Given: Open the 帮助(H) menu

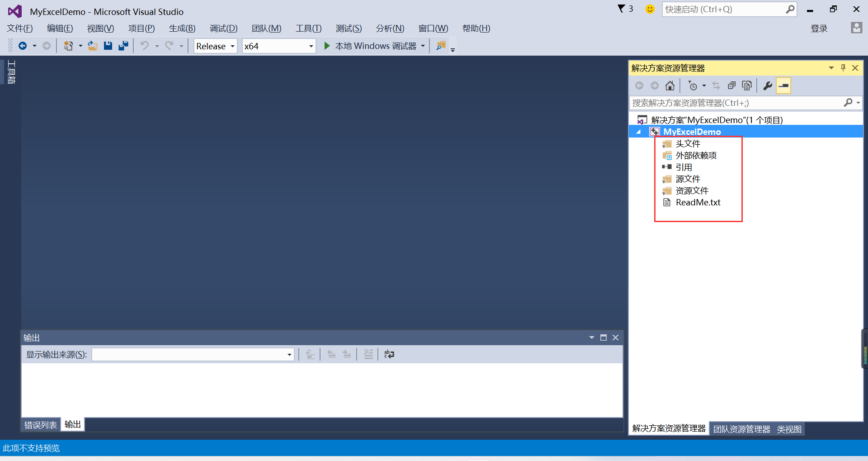Looking at the screenshot, I should (x=476, y=29).
